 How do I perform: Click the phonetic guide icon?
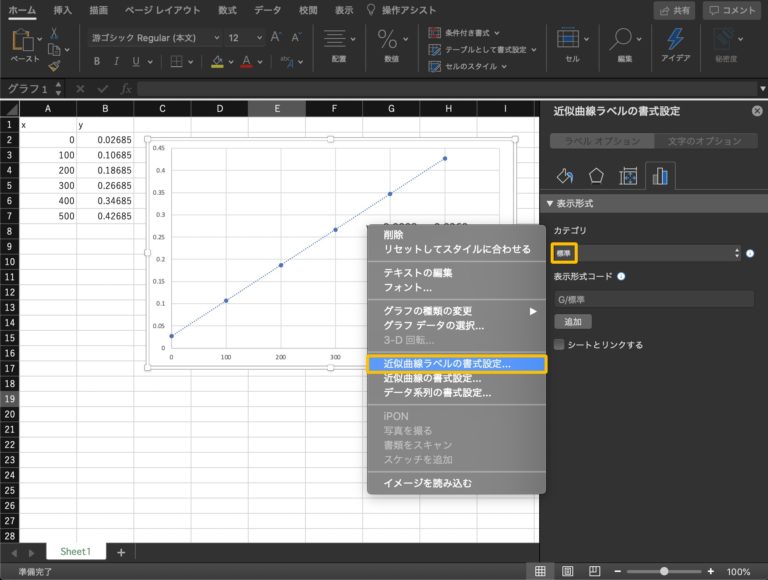click(x=287, y=62)
